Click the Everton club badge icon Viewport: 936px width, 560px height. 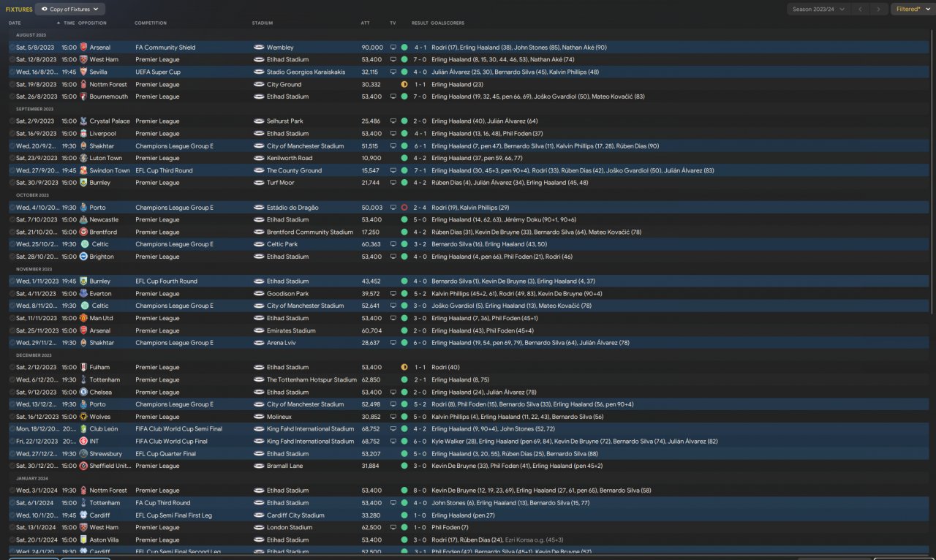83,293
